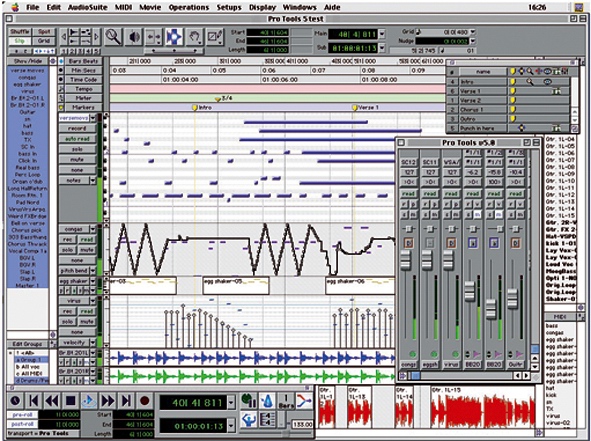
Task: Open the Grid value dropdown
Action: tap(473, 32)
